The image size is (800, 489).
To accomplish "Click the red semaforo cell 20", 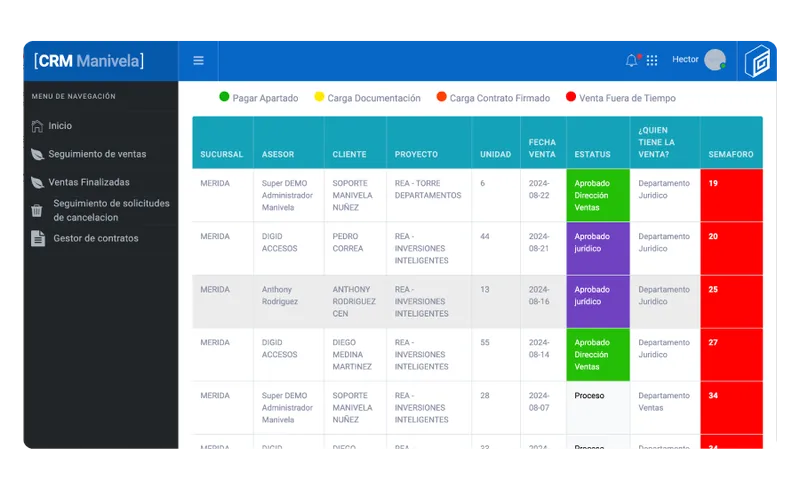I will (731, 249).
